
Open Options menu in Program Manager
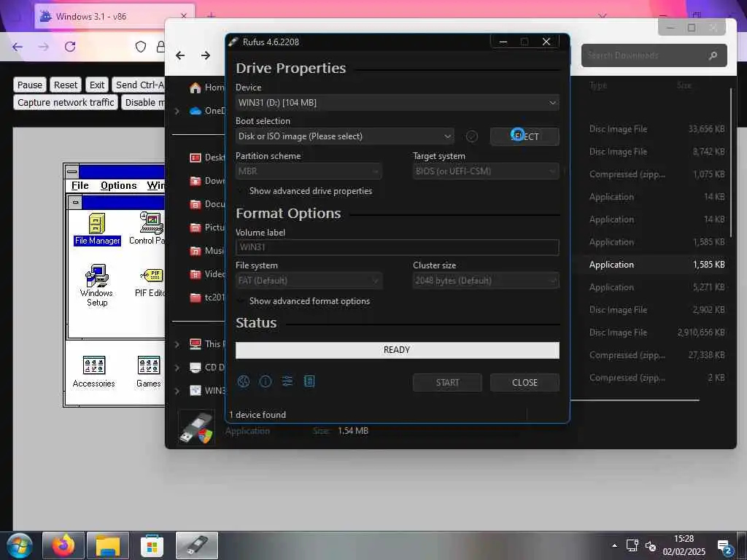pyautogui.click(x=119, y=186)
